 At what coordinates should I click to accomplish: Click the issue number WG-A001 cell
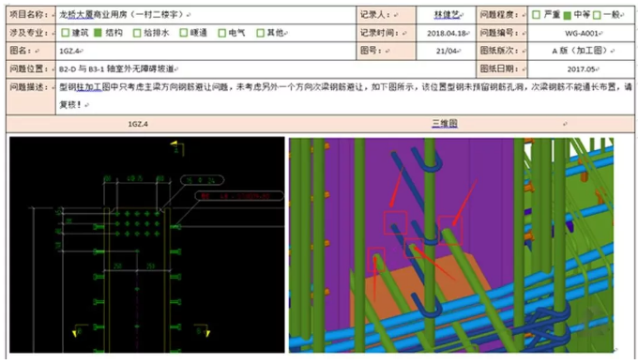(581, 33)
